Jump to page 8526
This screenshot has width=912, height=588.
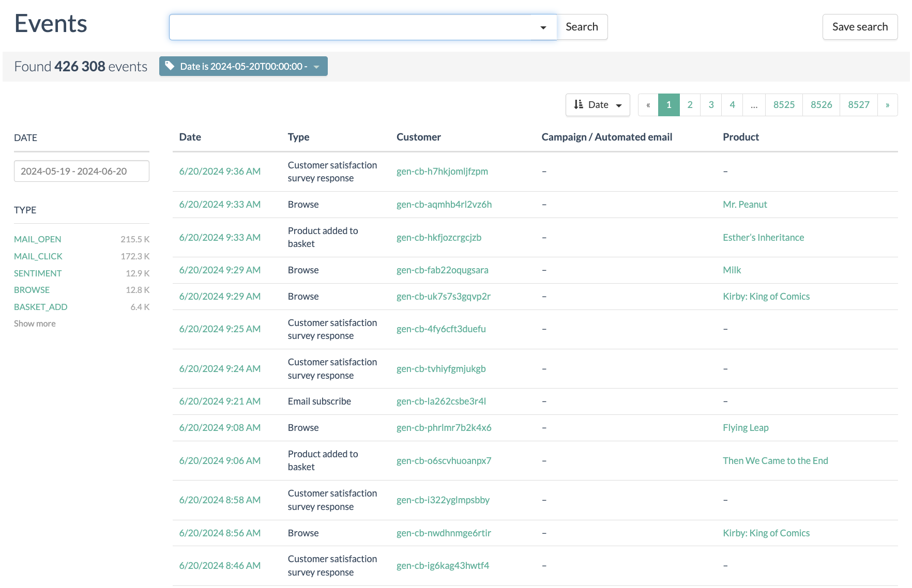[822, 105]
